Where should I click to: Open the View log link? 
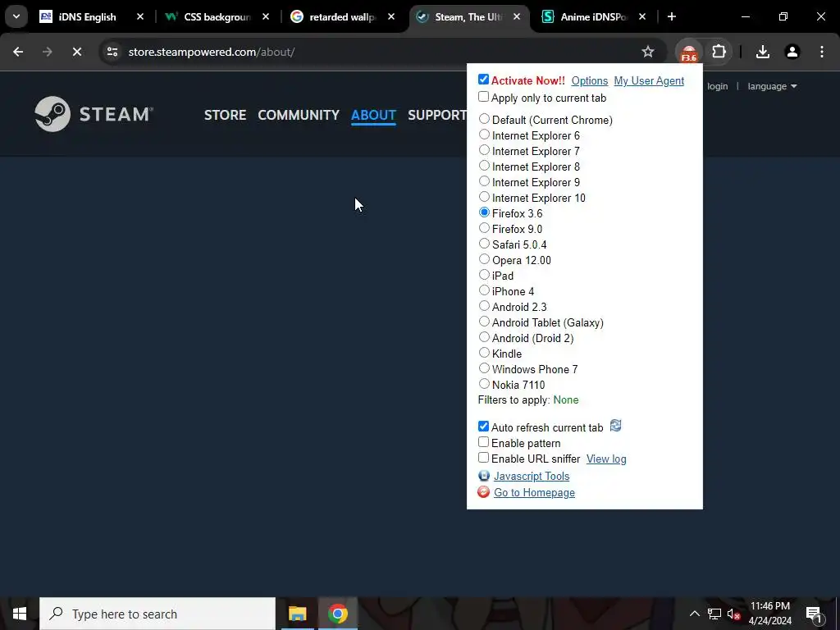tap(606, 459)
